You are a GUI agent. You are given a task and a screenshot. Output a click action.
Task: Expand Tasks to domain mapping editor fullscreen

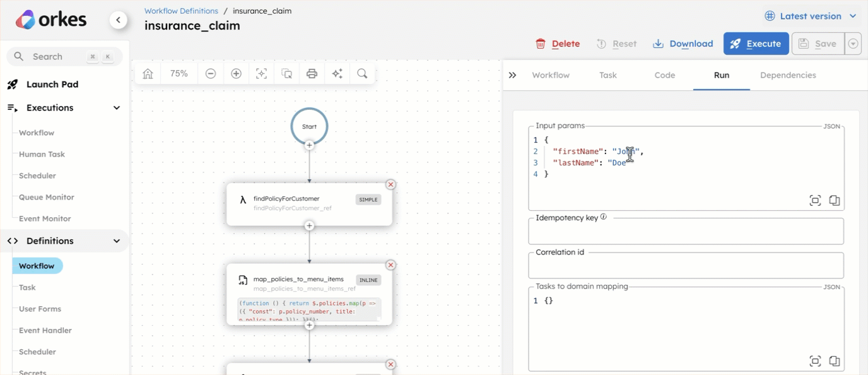tap(815, 361)
